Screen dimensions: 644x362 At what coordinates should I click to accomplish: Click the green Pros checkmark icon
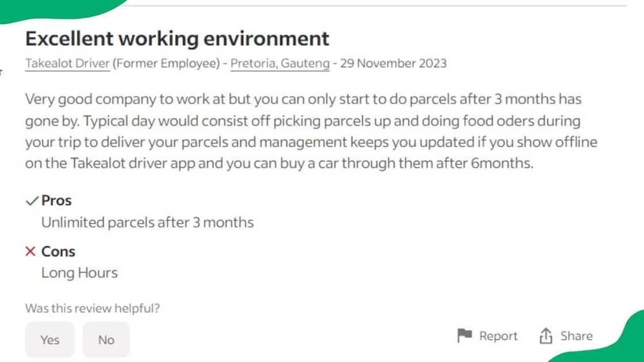click(x=32, y=201)
